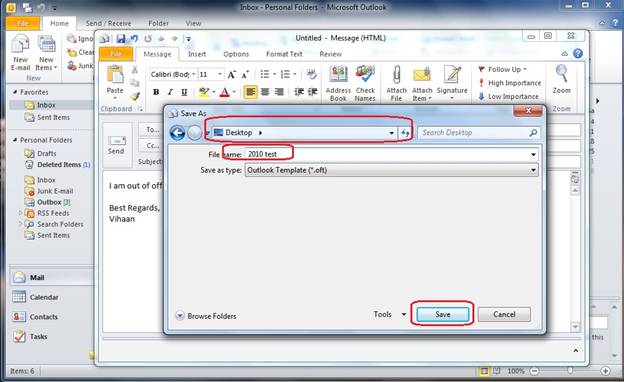The width and height of the screenshot is (624, 382).
Task: Open the Address Book
Action: tap(338, 84)
